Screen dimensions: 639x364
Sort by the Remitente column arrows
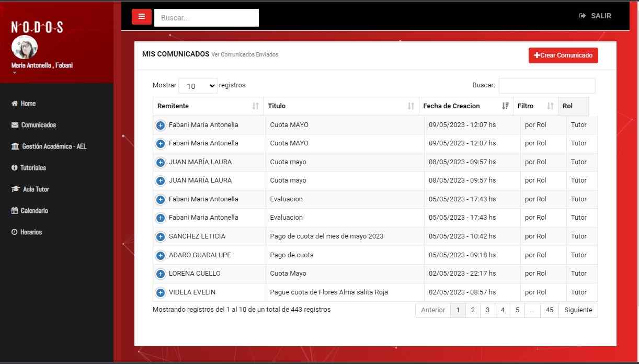click(255, 106)
